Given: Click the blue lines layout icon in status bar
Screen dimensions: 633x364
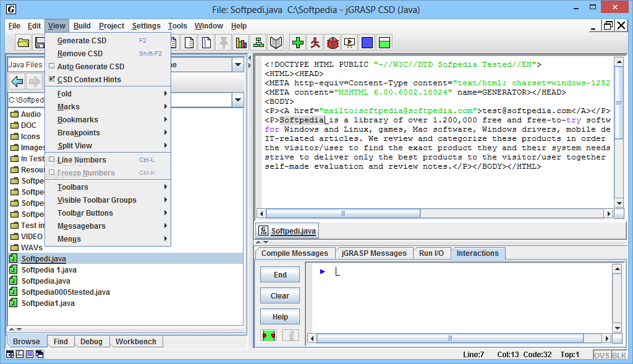Looking at the screenshot, I should pos(30,354).
